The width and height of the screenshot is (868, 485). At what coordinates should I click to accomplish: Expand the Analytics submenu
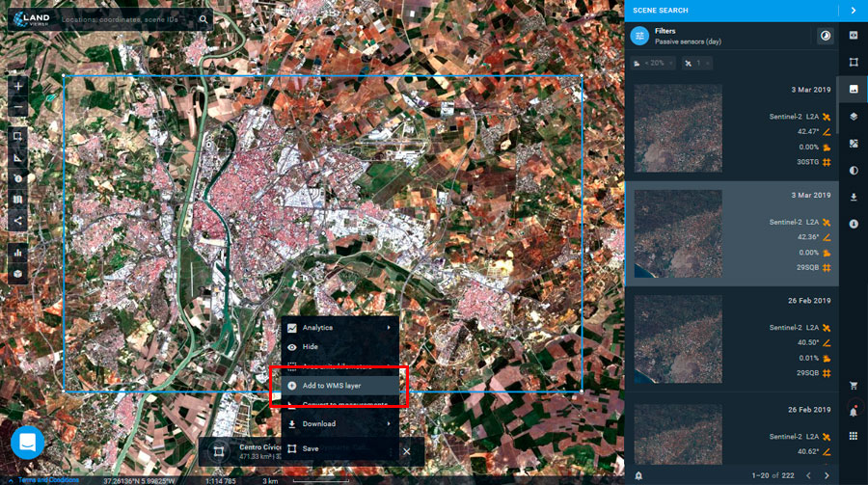tap(339, 327)
